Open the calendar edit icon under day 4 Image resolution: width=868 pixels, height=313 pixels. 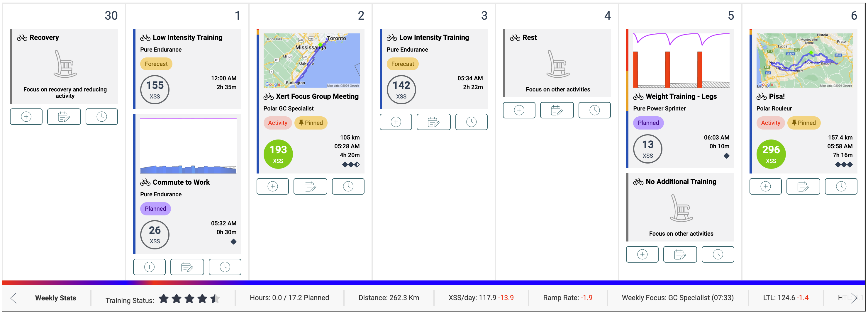(556, 110)
